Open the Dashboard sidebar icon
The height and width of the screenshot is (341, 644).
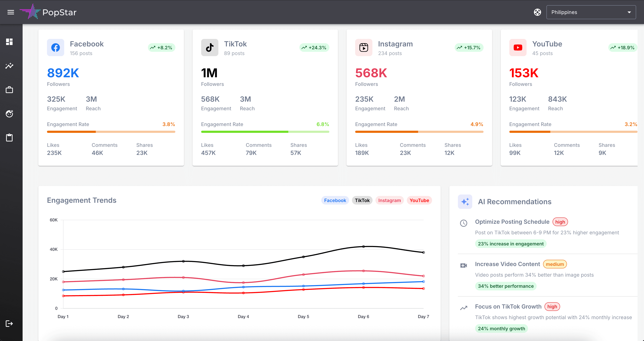[10, 42]
